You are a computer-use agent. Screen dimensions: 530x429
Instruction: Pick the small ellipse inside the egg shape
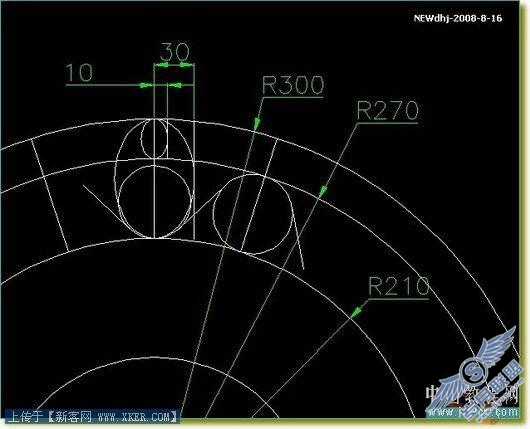click(x=154, y=138)
